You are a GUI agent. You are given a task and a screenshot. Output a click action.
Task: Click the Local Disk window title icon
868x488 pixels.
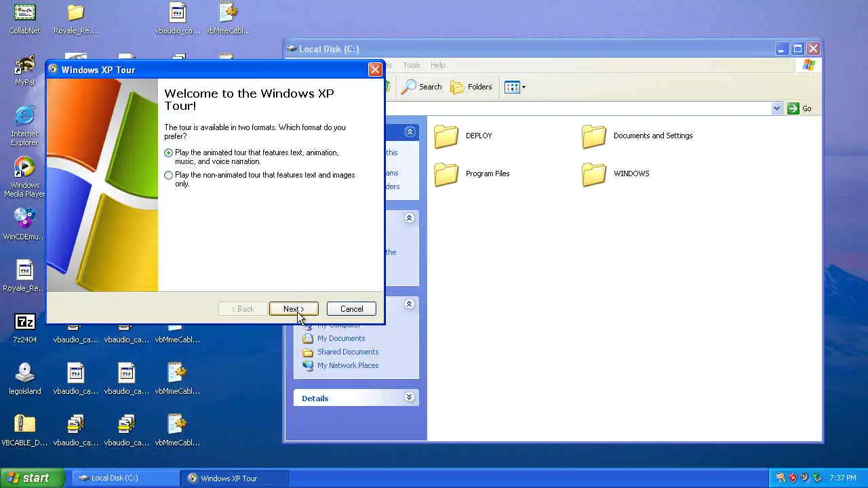(292, 49)
